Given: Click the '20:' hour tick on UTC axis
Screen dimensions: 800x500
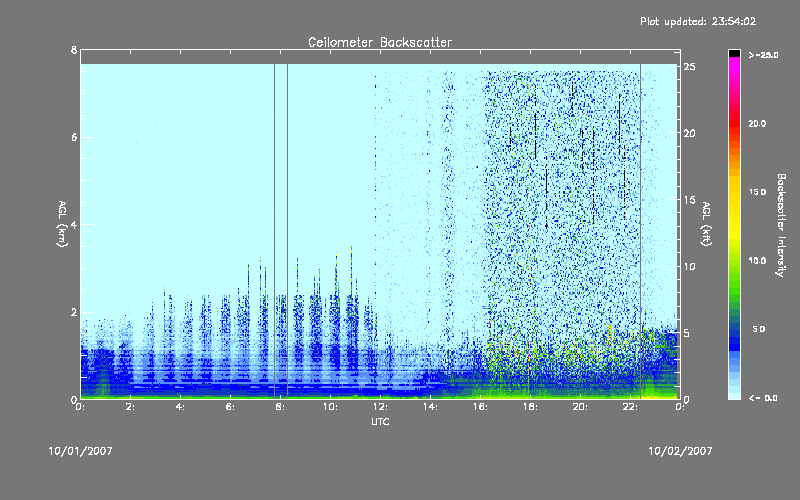Looking at the screenshot, I should tap(580, 407).
